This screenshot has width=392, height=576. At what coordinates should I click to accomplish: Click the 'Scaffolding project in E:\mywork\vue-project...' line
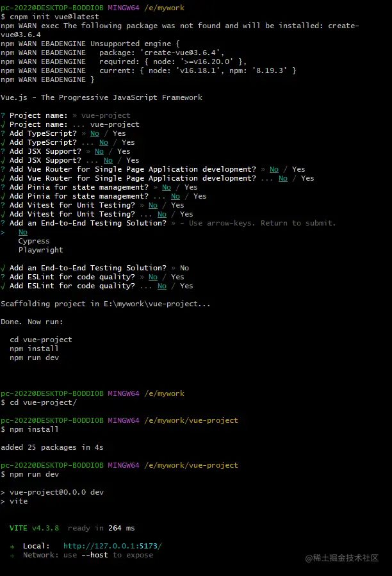tap(106, 304)
